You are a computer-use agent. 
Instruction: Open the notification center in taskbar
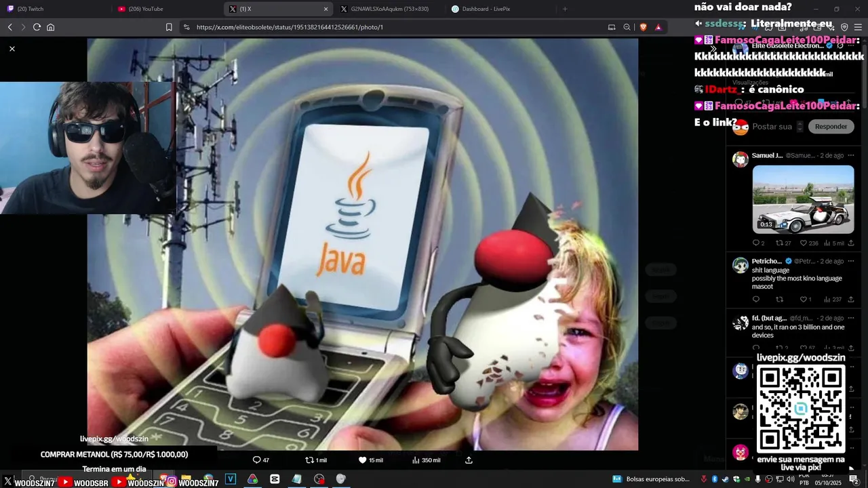(x=854, y=479)
